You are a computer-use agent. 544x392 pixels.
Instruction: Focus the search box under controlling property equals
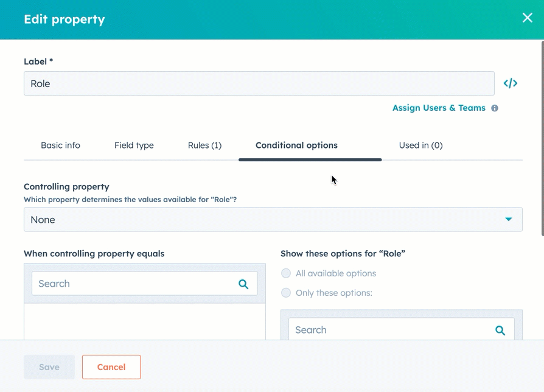(x=134, y=284)
